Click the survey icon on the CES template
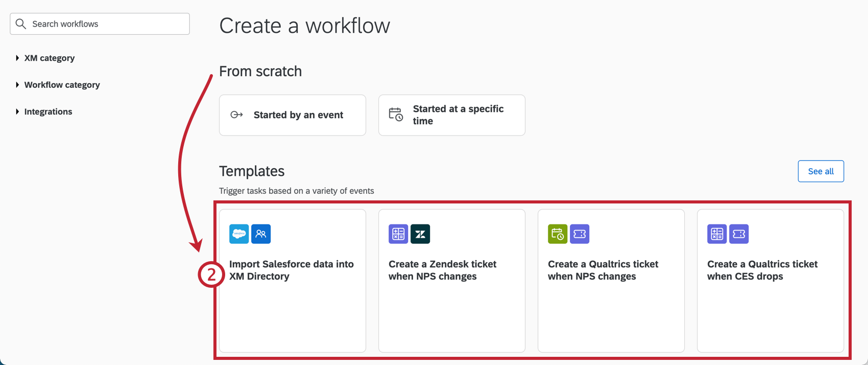 717,234
